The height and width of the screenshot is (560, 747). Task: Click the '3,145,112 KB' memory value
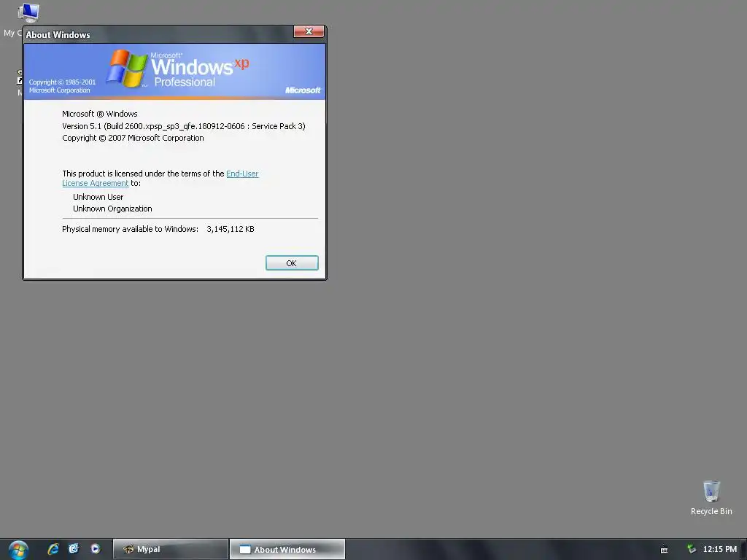(x=231, y=229)
